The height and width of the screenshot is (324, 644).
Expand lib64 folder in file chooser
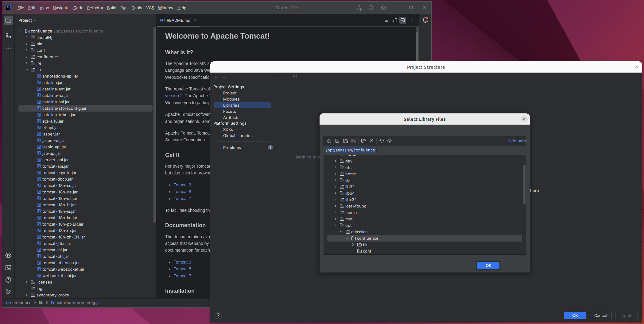pyautogui.click(x=336, y=193)
